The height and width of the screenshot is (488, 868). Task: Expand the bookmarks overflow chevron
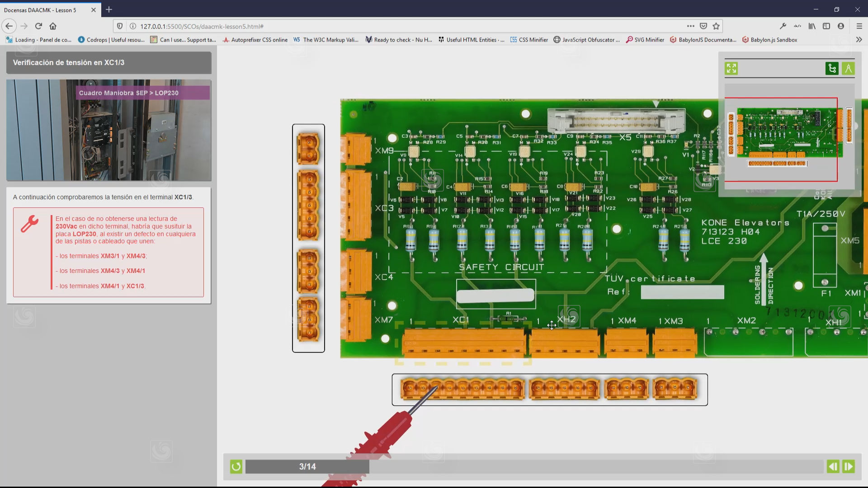(859, 40)
